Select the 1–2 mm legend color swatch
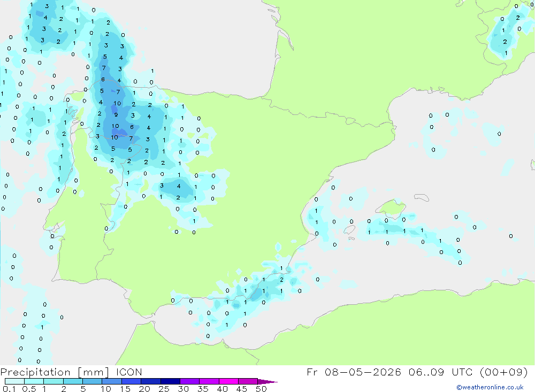This screenshot has width=535, height=392. click(53, 381)
